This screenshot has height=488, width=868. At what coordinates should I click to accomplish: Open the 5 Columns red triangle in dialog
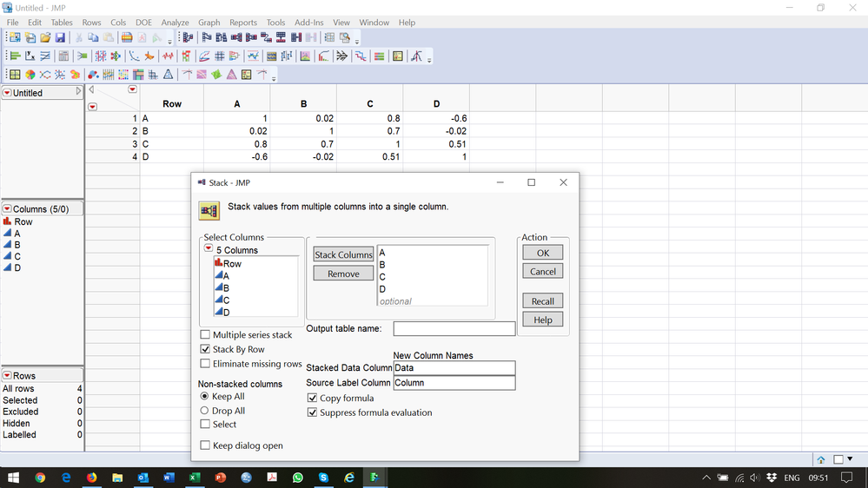(x=209, y=248)
